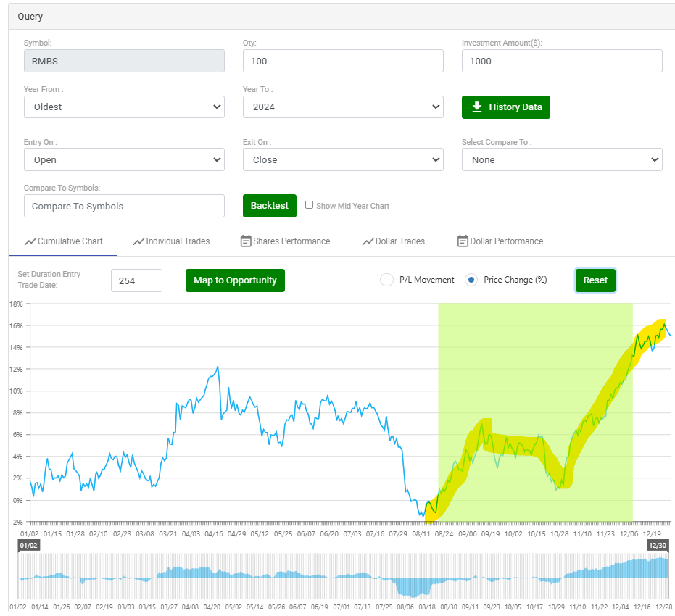
Task: Switch to the Cumulative Chart tab
Action: 63,241
